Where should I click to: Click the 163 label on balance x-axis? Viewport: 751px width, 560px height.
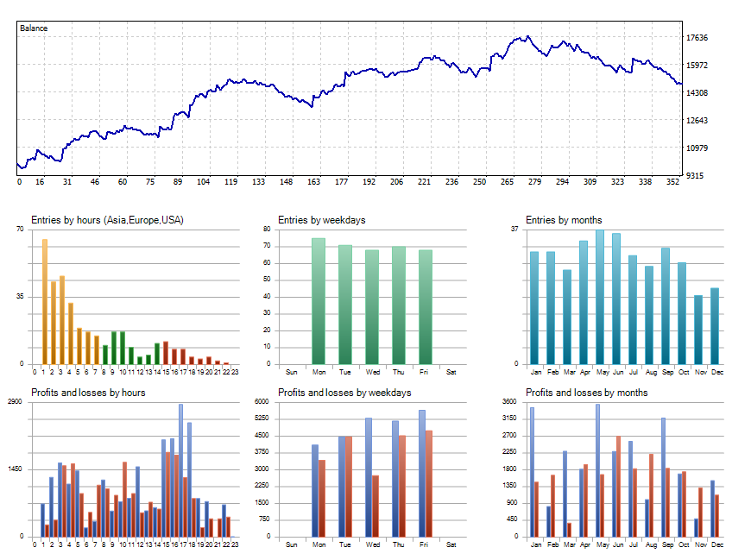pyautogui.click(x=313, y=181)
